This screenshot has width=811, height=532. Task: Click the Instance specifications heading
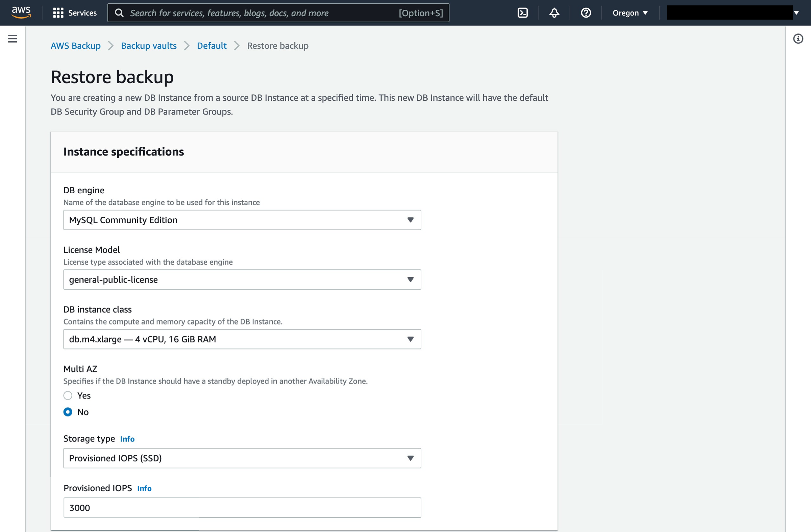click(123, 152)
